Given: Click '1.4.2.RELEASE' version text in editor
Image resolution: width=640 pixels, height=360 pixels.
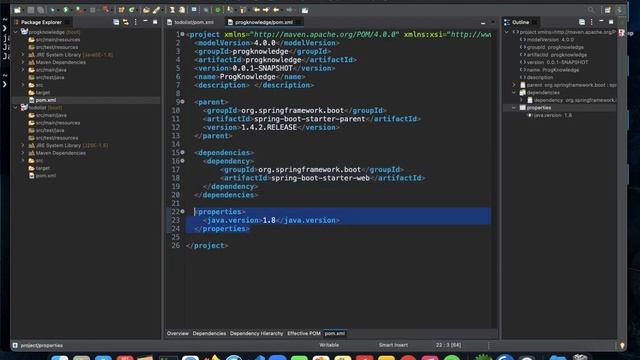Looking at the screenshot, I should tap(269, 127).
